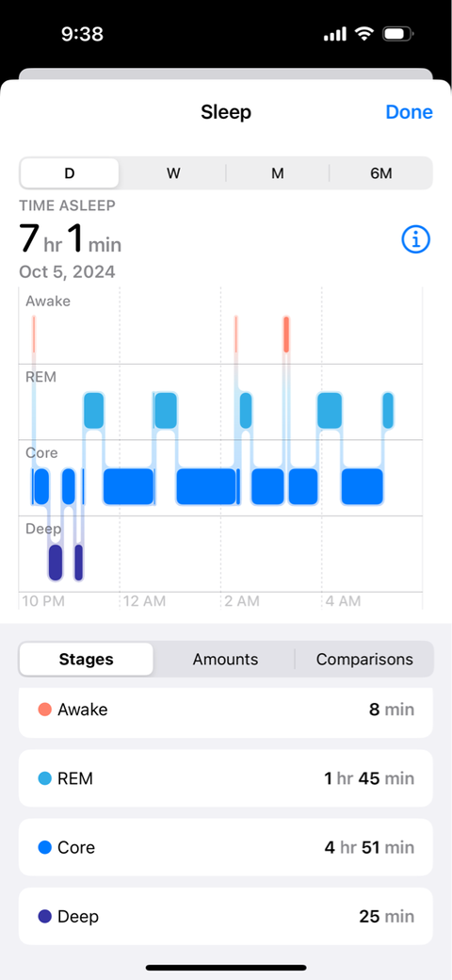The image size is (452, 980).
Task: Switch to the M month range
Action: coord(277,173)
